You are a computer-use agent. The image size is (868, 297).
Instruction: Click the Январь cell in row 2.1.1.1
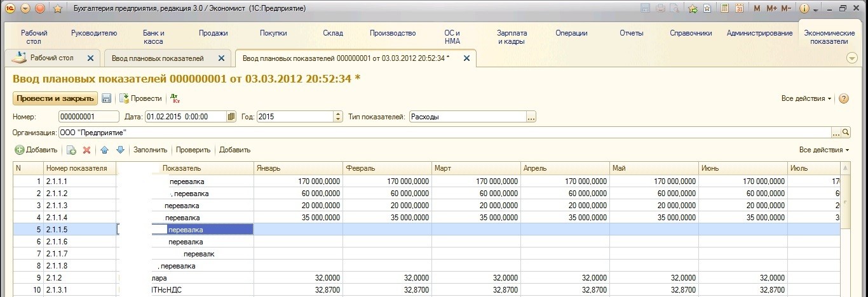point(298,181)
